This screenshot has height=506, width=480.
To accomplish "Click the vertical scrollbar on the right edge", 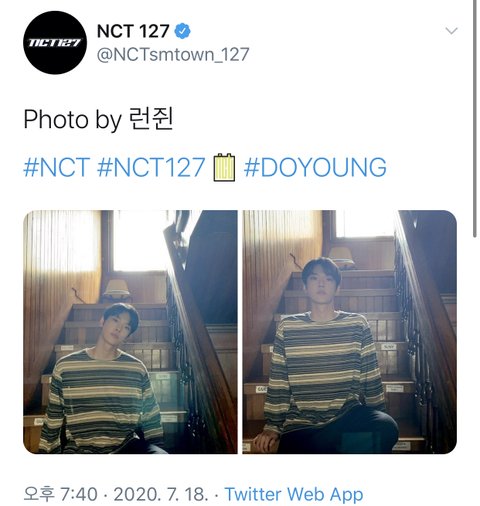I will [475, 118].
